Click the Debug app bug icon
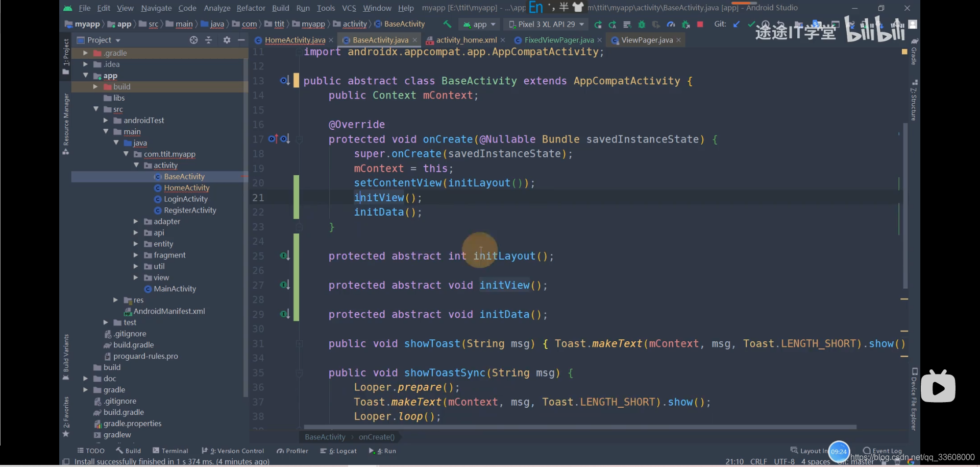 click(642, 25)
